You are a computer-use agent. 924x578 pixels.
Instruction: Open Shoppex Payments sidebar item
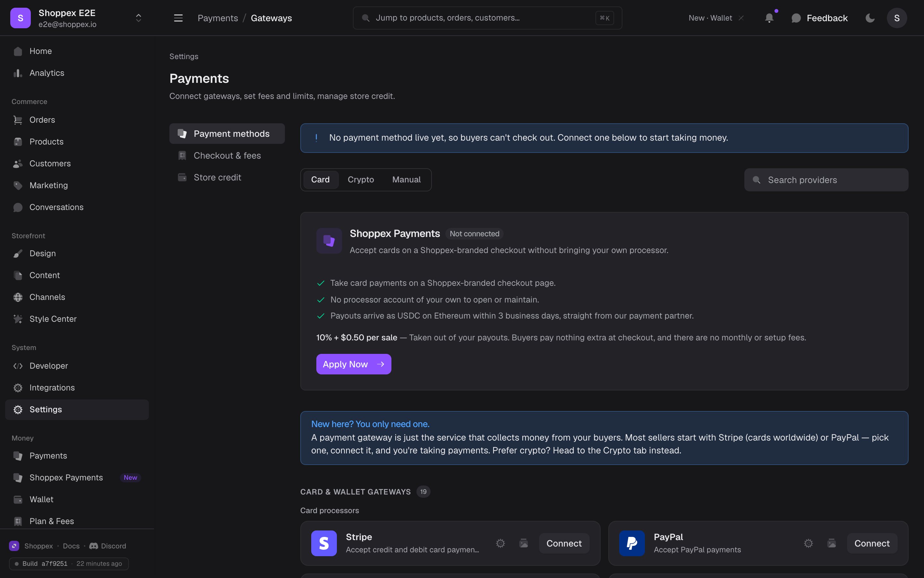[77, 477]
